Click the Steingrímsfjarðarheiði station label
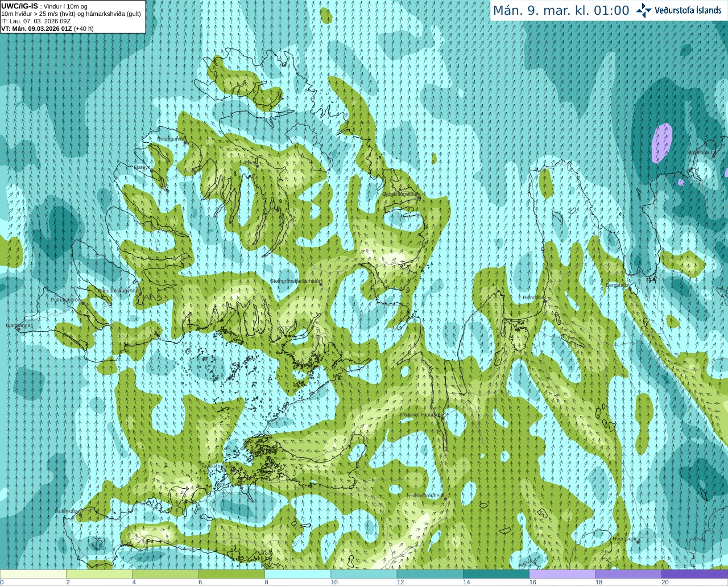Viewport: 728px width, 586px height. pos(296,280)
